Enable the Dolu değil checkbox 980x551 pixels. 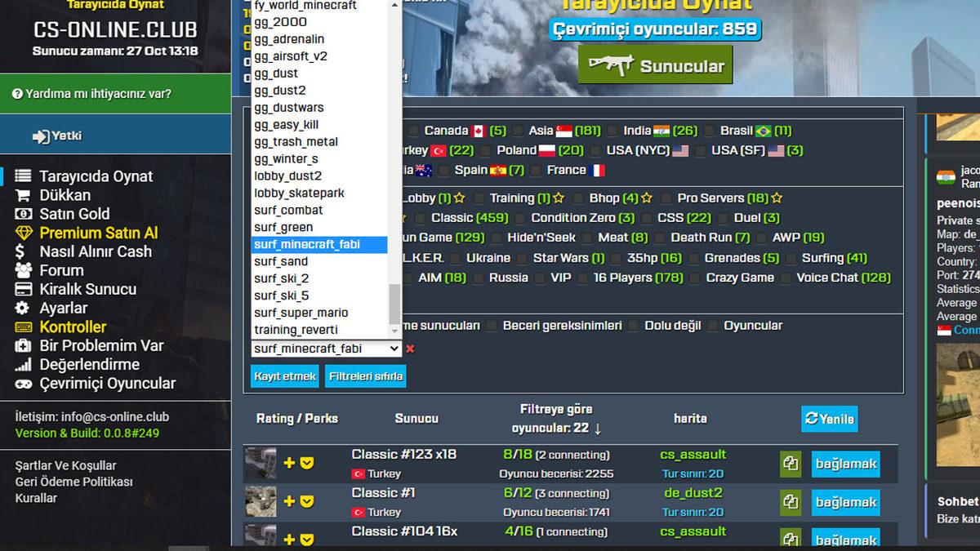[x=635, y=325]
